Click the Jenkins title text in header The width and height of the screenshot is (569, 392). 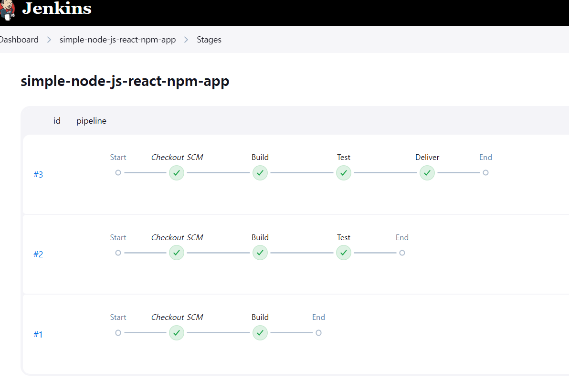point(57,8)
